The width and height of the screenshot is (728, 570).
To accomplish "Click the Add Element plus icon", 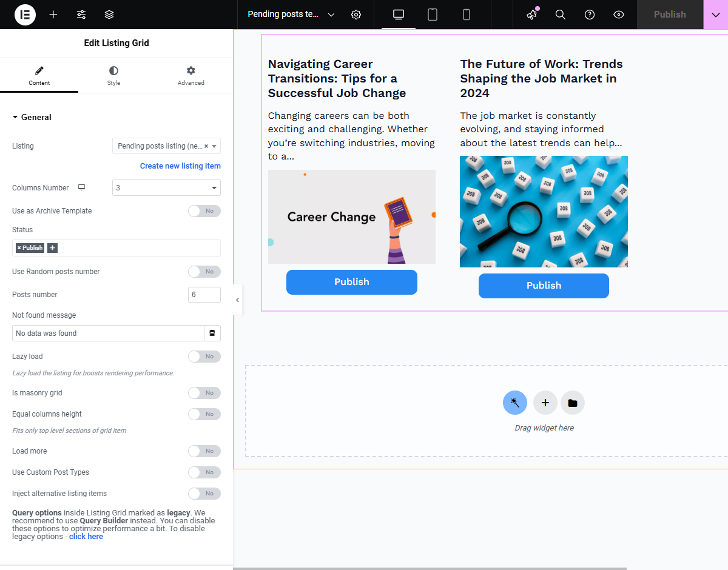I will pyautogui.click(x=53, y=15).
